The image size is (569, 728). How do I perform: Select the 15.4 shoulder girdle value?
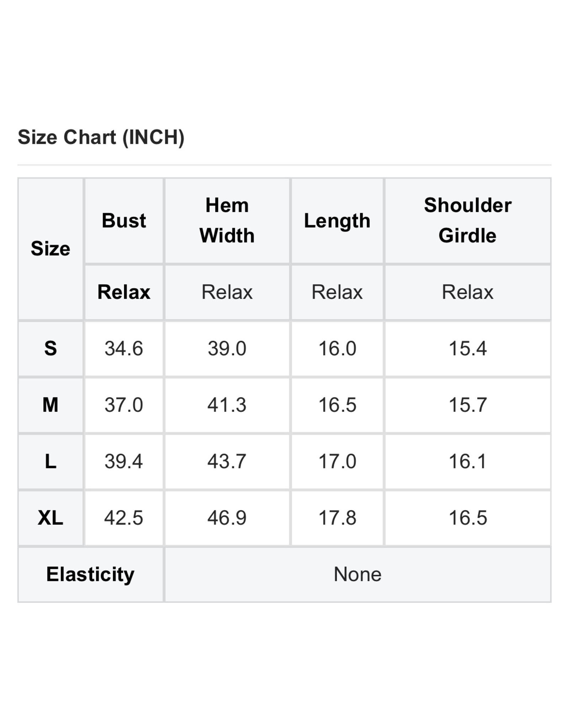[468, 348]
